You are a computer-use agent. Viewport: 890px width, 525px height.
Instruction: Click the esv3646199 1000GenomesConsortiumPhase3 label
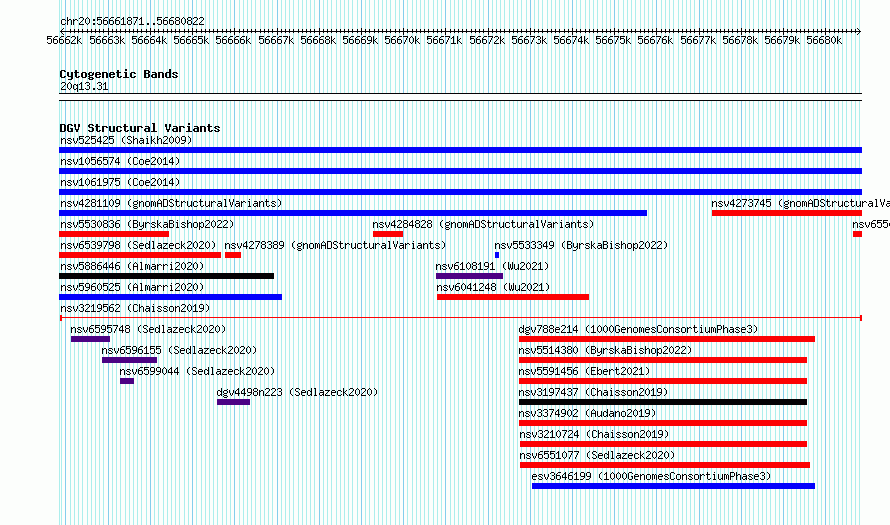pyautogui.click(x=652, y=476)
